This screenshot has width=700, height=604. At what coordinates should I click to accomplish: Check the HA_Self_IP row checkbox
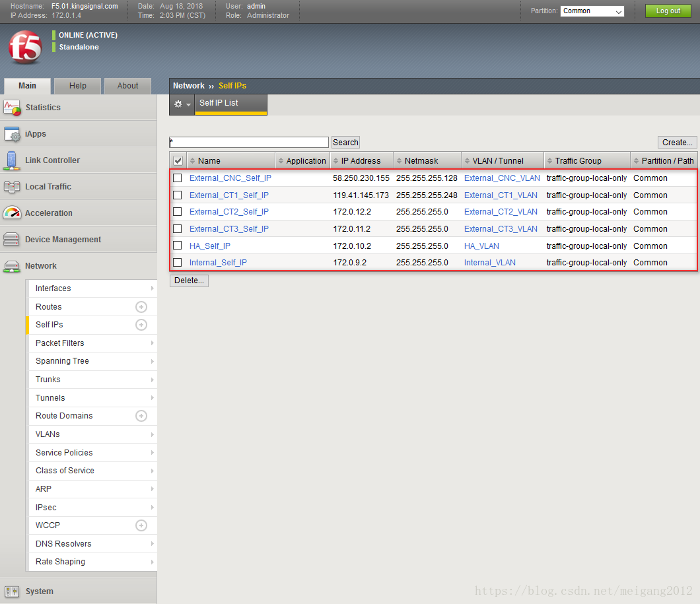click(178, 246)
